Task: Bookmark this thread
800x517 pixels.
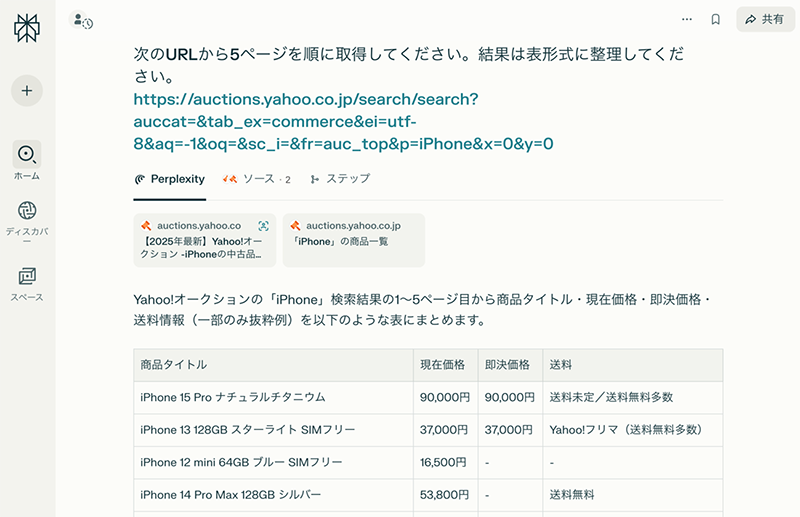Action: point(715,19)
